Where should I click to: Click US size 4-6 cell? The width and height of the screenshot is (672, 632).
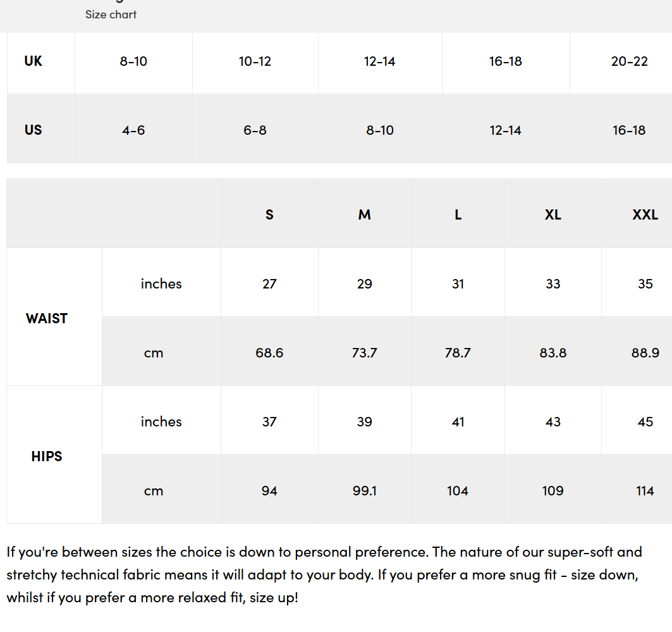point(133,130)
